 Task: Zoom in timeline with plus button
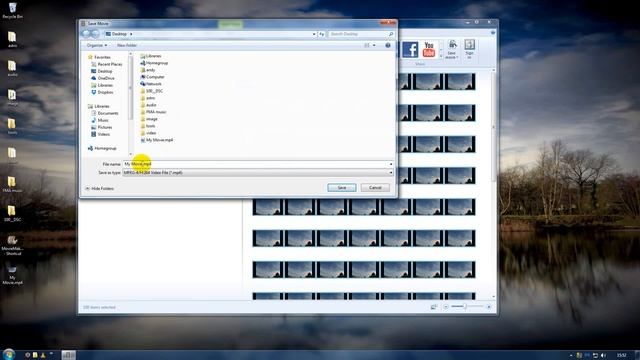coord(489,307)
